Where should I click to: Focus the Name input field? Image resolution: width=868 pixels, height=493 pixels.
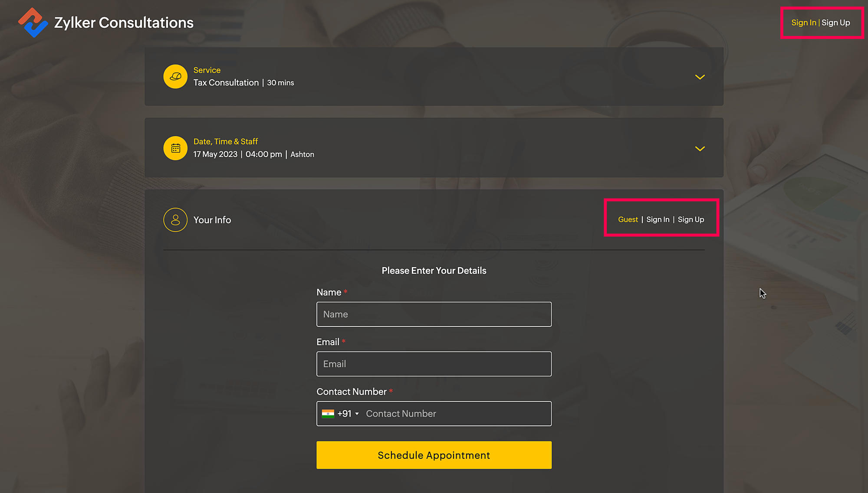(x=434, y=314)
